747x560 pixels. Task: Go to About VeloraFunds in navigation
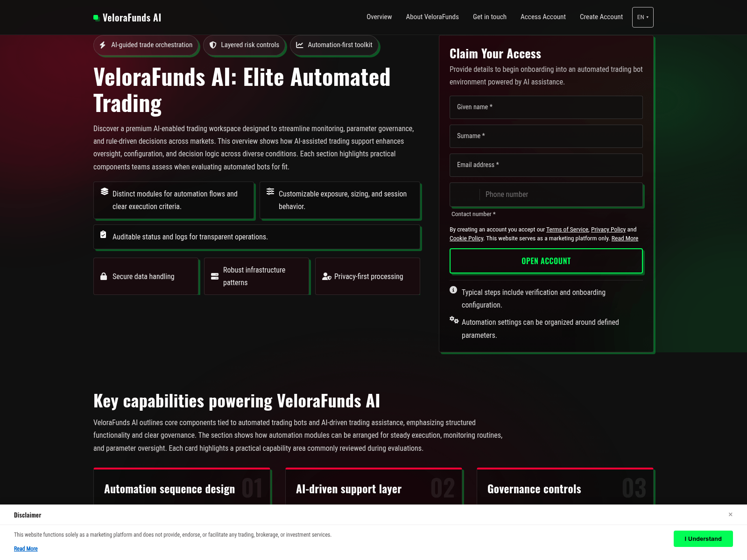pos(432,17)
